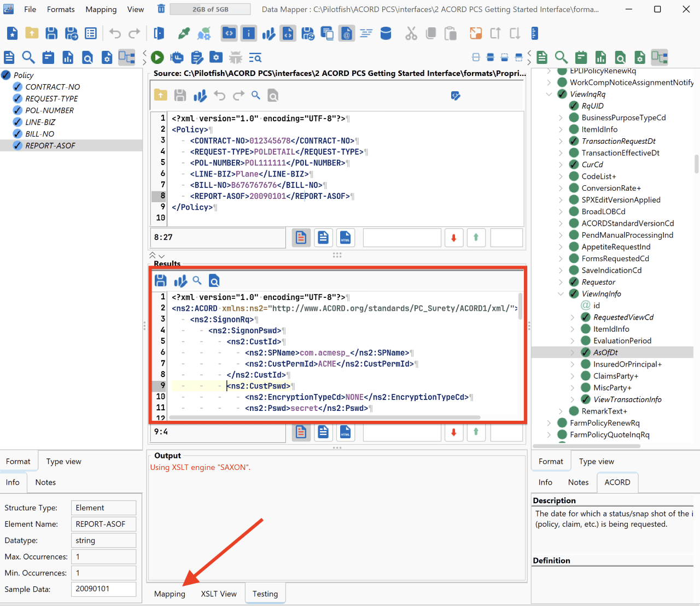
Task: Click the Results panel horizontal scrollbar
Action: [325, 417]
